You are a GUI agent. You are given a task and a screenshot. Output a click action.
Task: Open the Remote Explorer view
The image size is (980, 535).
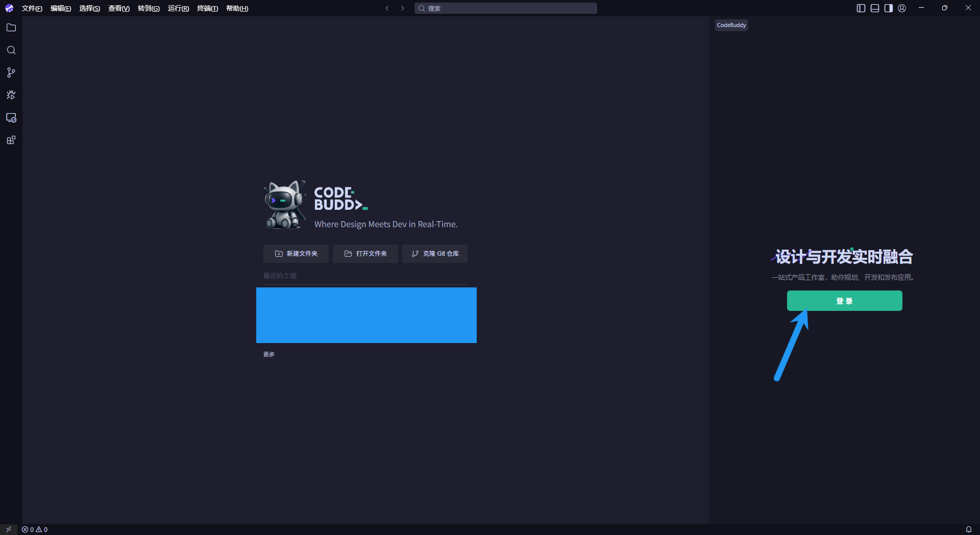point(11,118)
